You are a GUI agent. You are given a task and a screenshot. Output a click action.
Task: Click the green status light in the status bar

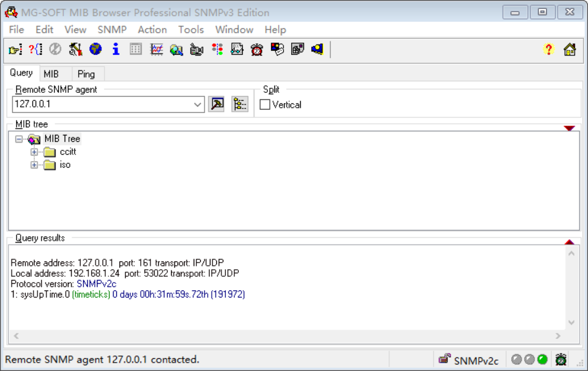point(542,359)
